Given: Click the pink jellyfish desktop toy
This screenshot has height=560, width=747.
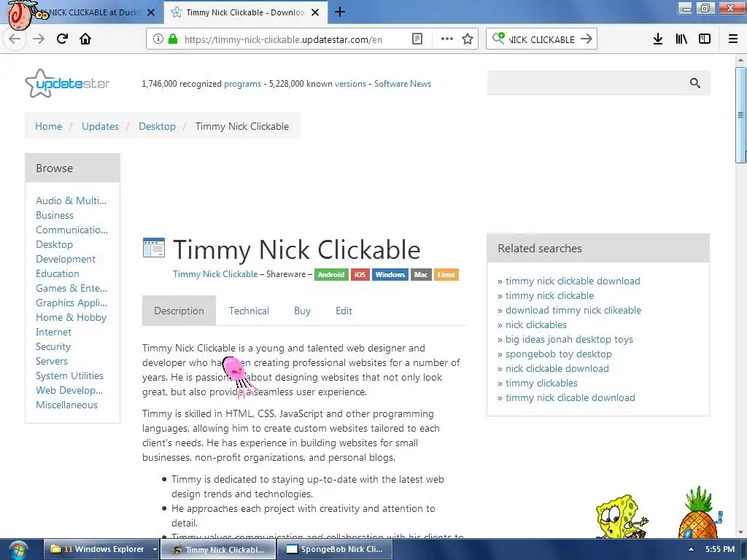Looking at the screenshot, I should tap(237, 376).
